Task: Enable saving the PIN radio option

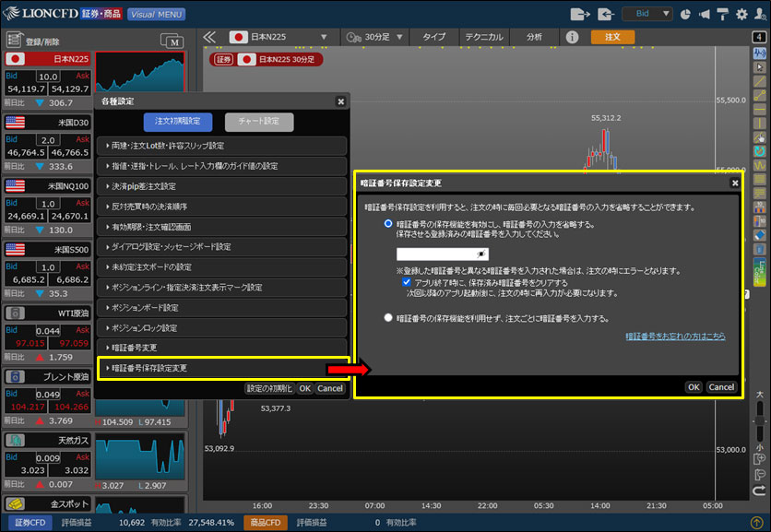Action: point(389,224)
